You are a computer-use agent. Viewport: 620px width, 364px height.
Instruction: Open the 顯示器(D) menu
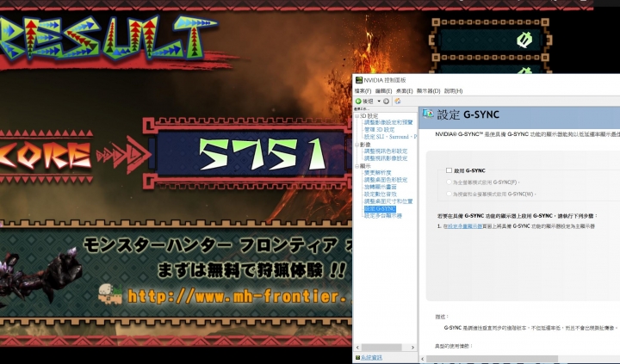click(428, 91)
